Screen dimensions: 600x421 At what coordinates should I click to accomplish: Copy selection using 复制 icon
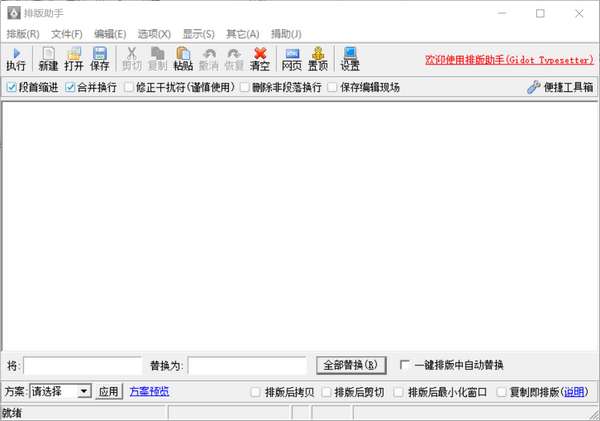157,59
